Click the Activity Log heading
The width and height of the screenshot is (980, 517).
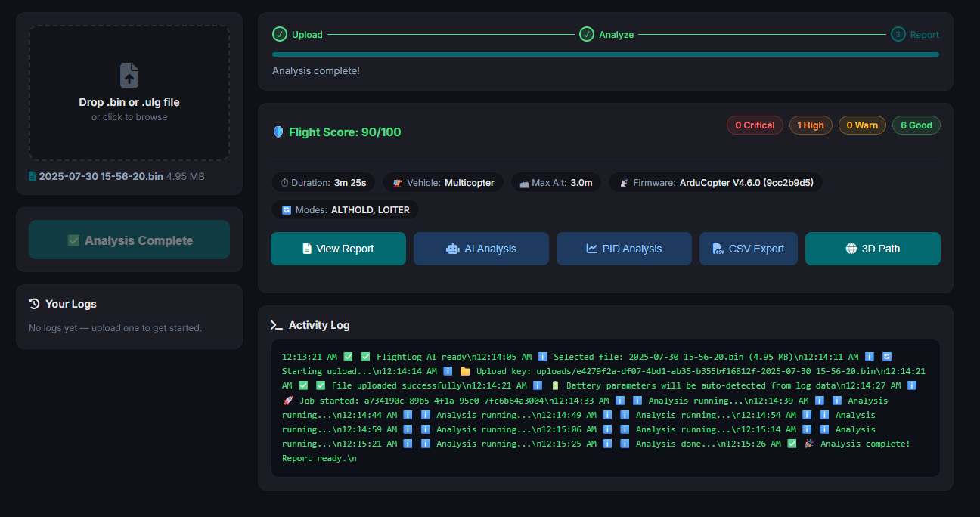click(319, 325)
